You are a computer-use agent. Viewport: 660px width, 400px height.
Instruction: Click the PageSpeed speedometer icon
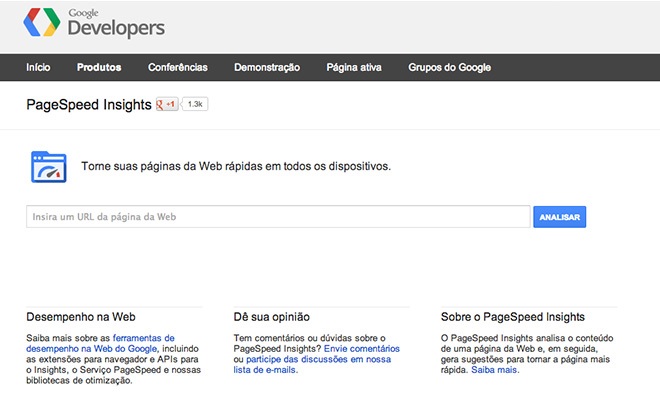pos(49,167)
